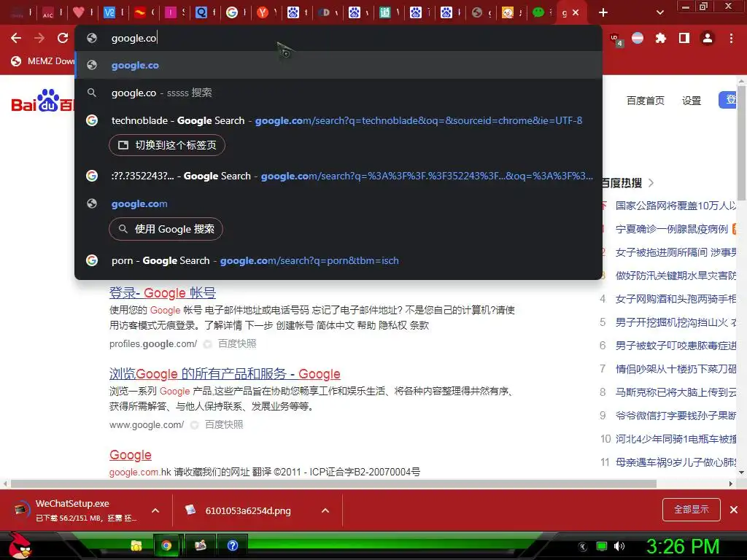This screenshot has height=560, width=747.
Task: Click the 使用 Google 搜索 button
Action: pyautogui.click(x=166, y=229)
